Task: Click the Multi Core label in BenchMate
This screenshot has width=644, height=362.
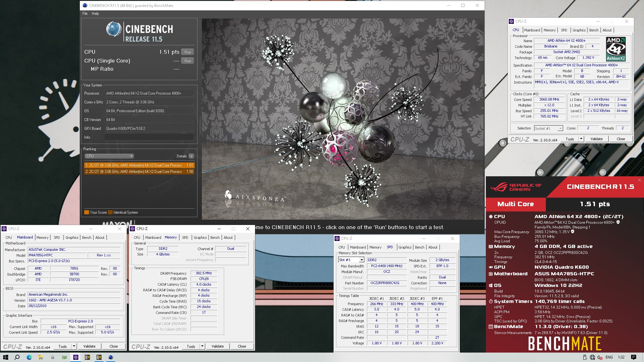Action: click(516, 204)
